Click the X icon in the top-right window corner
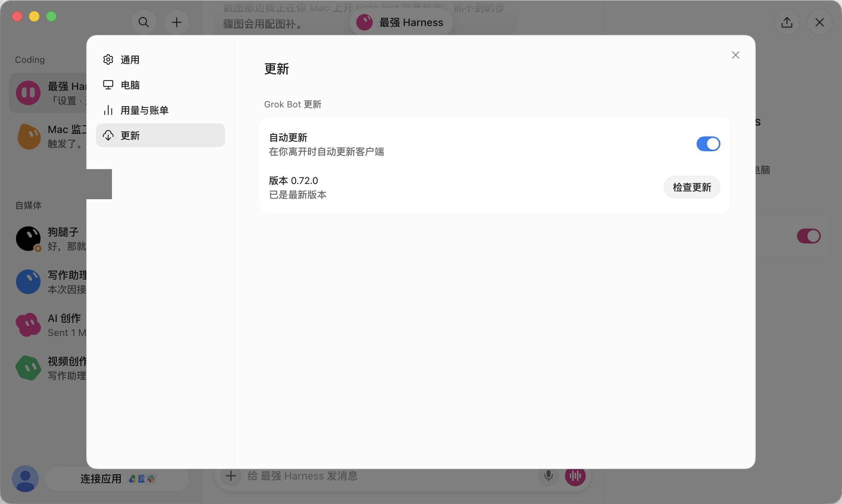This screenshot has height=504, width=842. [x=819, y=22]
